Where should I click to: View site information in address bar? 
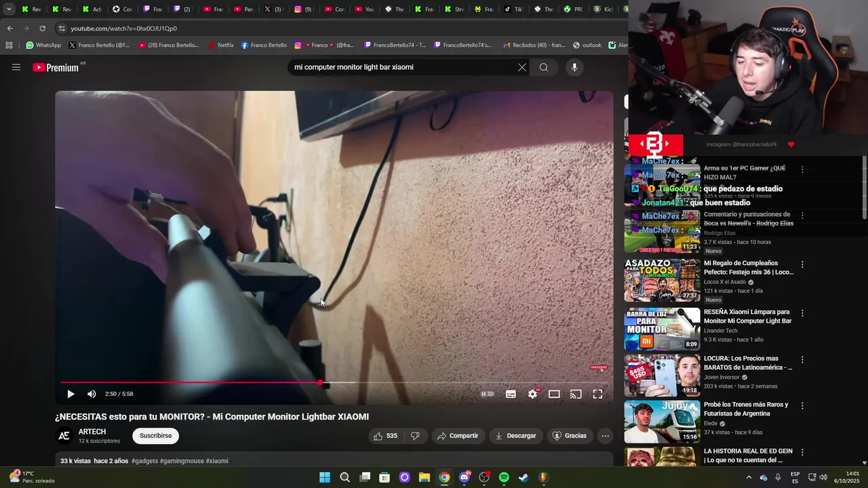click(62, 28)
